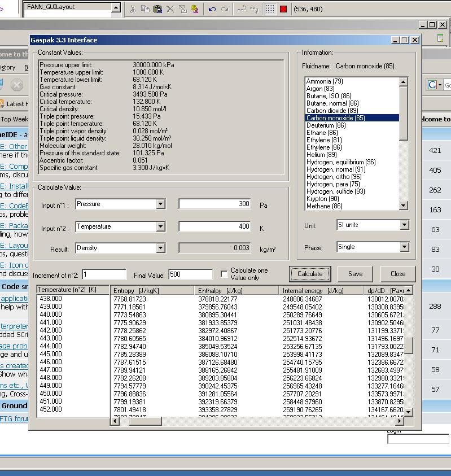
Task: Click the Cut scissors icon in toolbar
Action: coord(133,9)
